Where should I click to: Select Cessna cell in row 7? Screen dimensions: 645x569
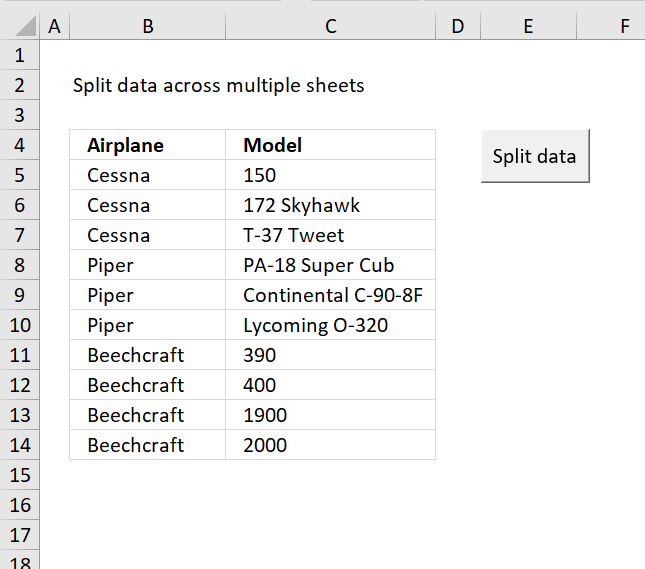click(x=148, y=235)
